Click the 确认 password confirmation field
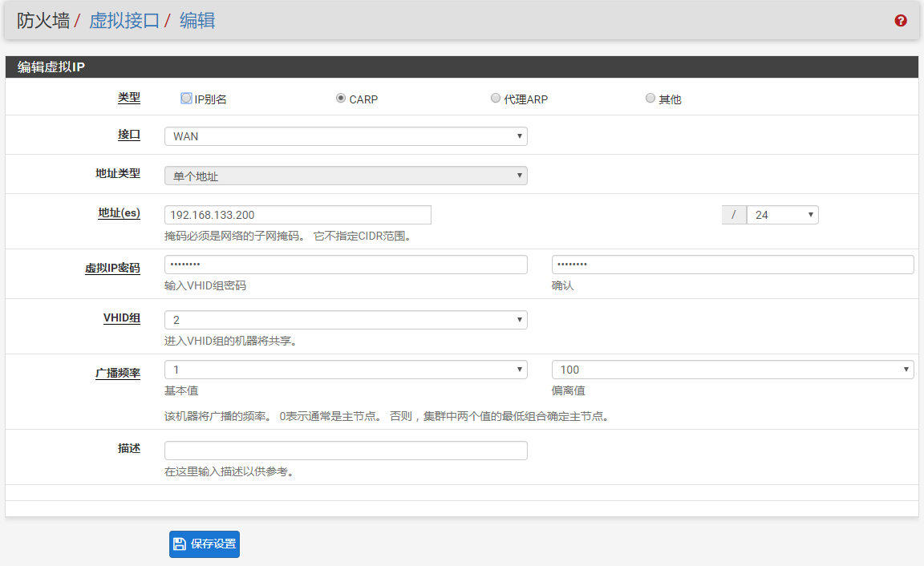The image size is (924, 566). coord(732,265)
